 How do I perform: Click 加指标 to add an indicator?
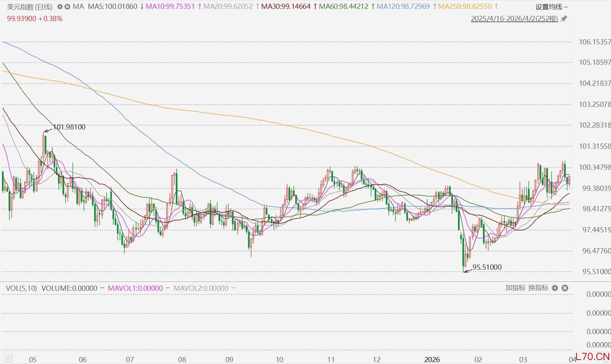click(x=515, y=288)
